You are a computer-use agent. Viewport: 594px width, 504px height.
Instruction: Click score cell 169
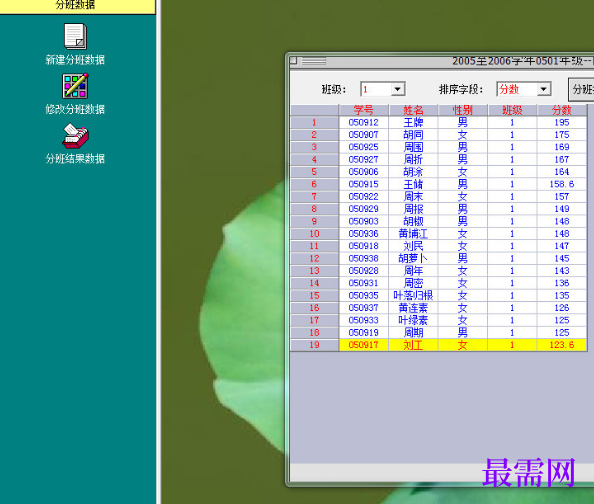[x=562, y=147]
